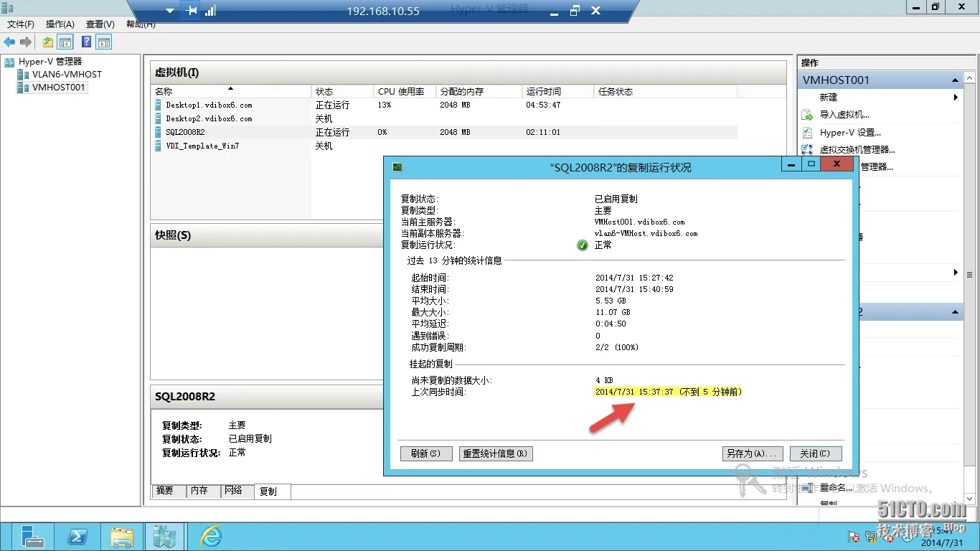
Task: Click Hyper-V 设置... in the actions pane
Action: pyautogui.click(x=850, y=133)
